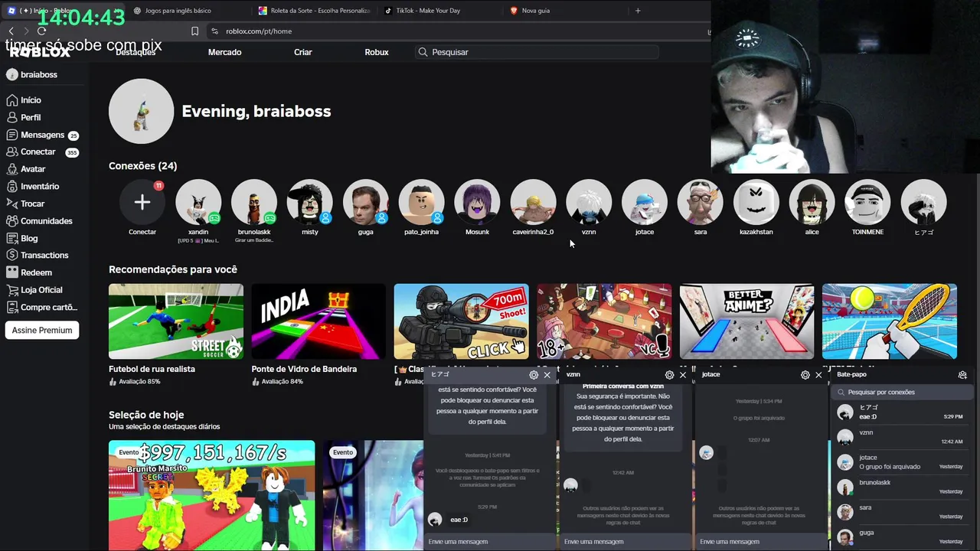Close the vznn chat window
The height and width of the screenshot is (551, 980).
pos(683,375)
